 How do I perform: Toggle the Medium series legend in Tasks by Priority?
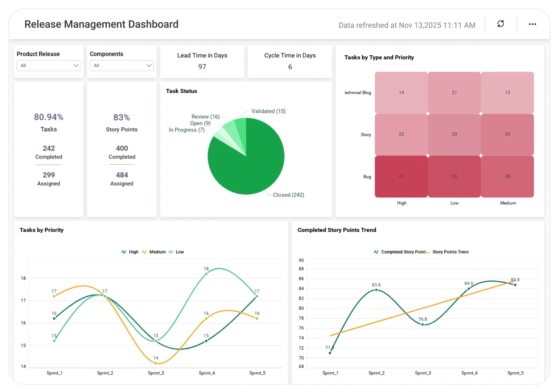[154, 252]
